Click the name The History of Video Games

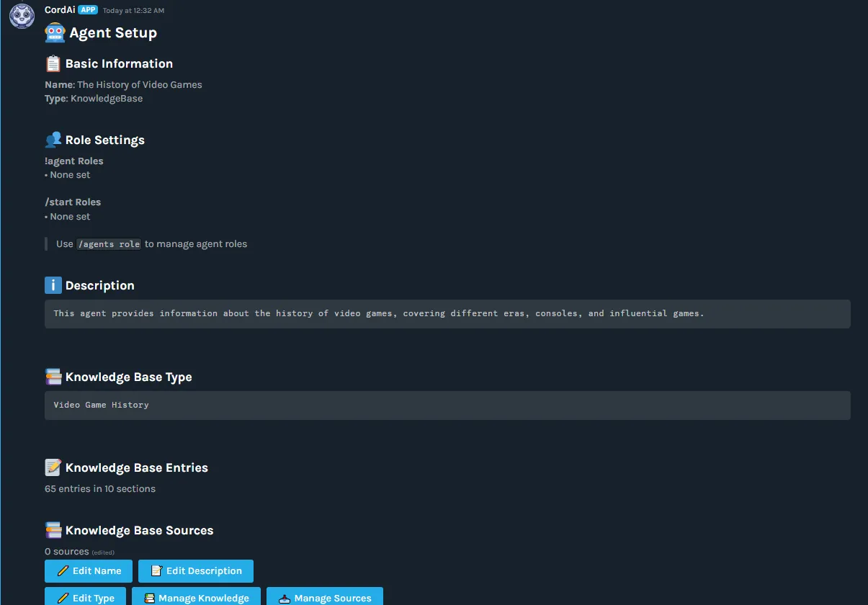pyautogui.click(x=140, y=84)
